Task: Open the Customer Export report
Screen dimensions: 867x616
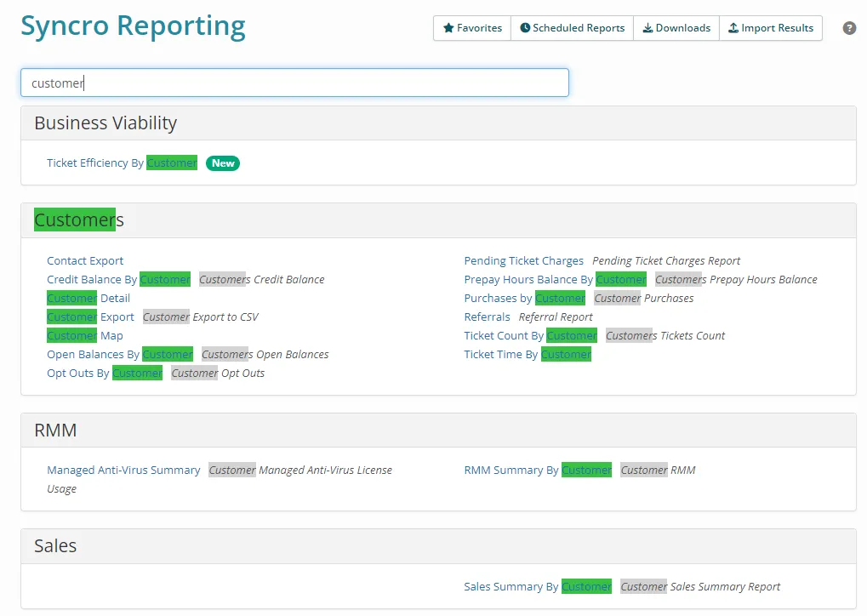Action: click(x=91, y=317)
